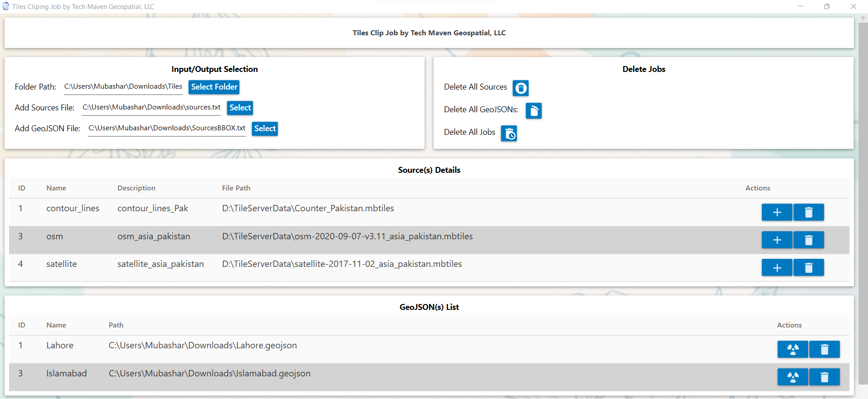Select the contour_lines name cell
The height and width of the screenshot is (399, 868).
click(73, 209)
